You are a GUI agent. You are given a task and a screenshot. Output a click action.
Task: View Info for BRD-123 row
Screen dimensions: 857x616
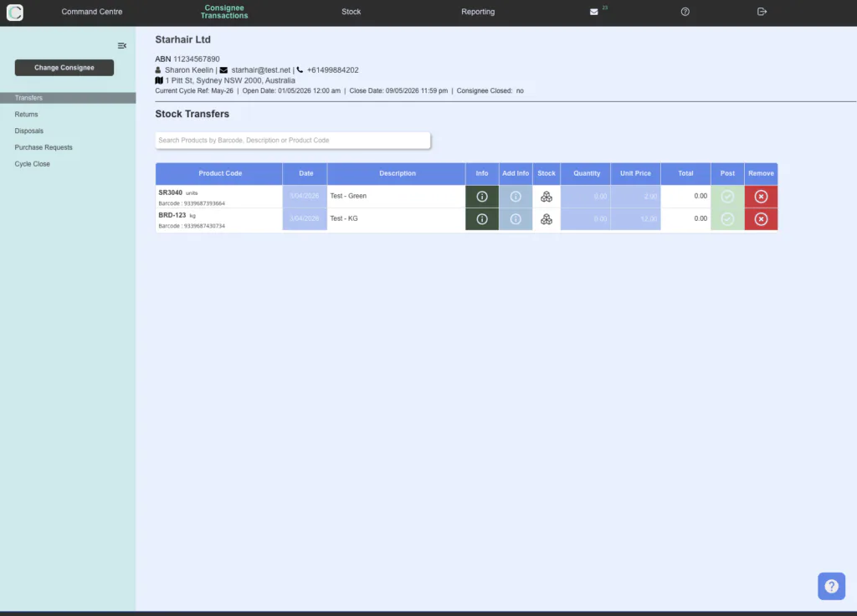click(x=481, y=218)
